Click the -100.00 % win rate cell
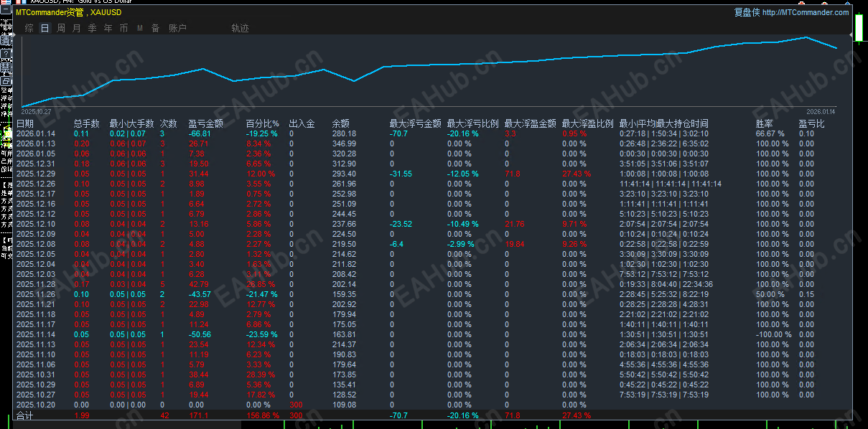 [x=774, y=334]
